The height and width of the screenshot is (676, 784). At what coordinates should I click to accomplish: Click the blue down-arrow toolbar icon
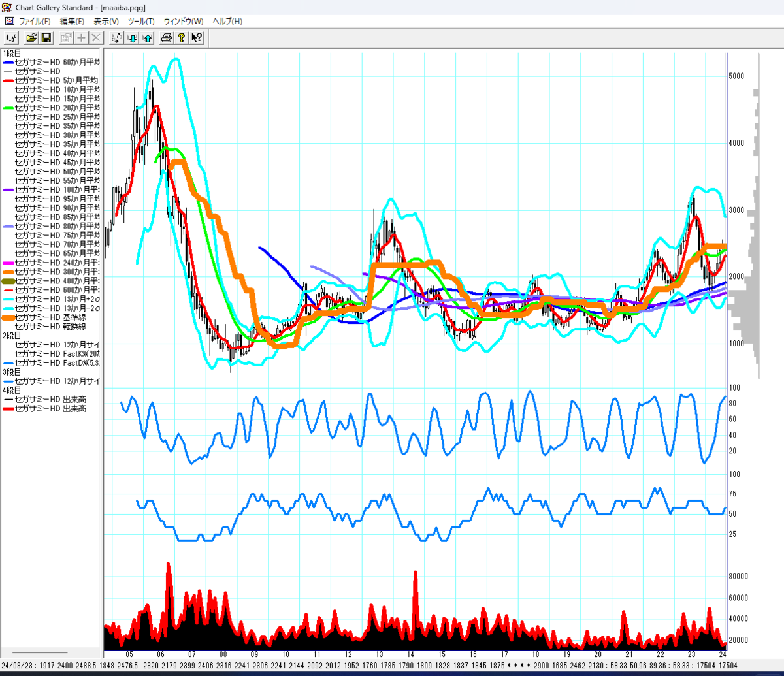(132, 38)
